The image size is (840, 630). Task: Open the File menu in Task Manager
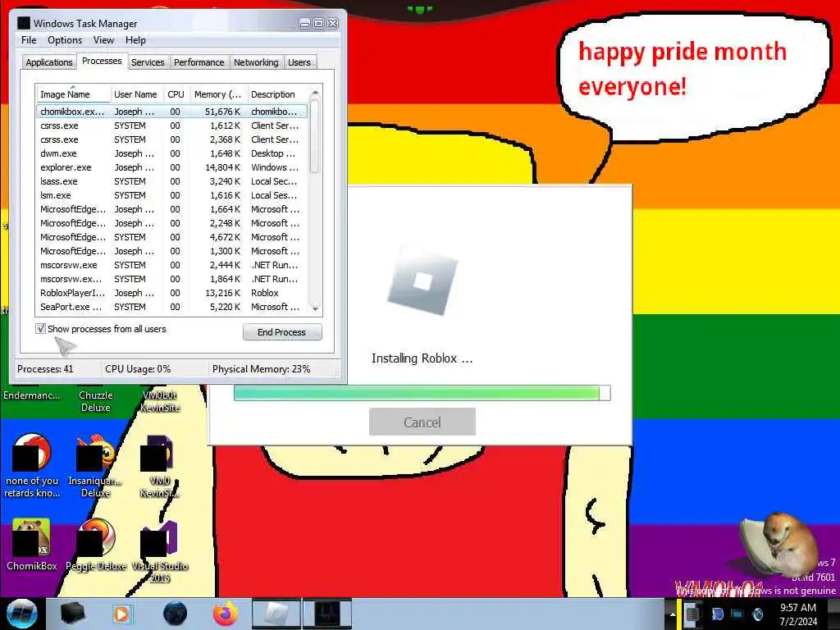pos(29,40)
